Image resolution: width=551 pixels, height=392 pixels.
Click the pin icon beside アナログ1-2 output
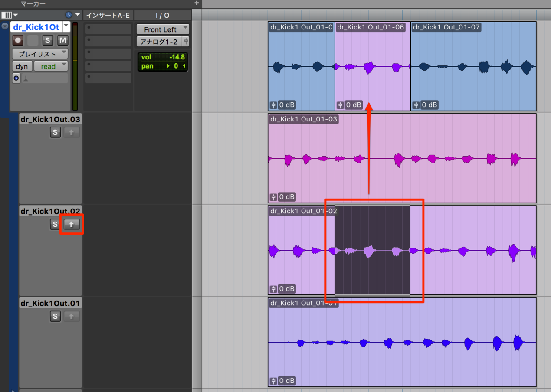click(186, 42)
